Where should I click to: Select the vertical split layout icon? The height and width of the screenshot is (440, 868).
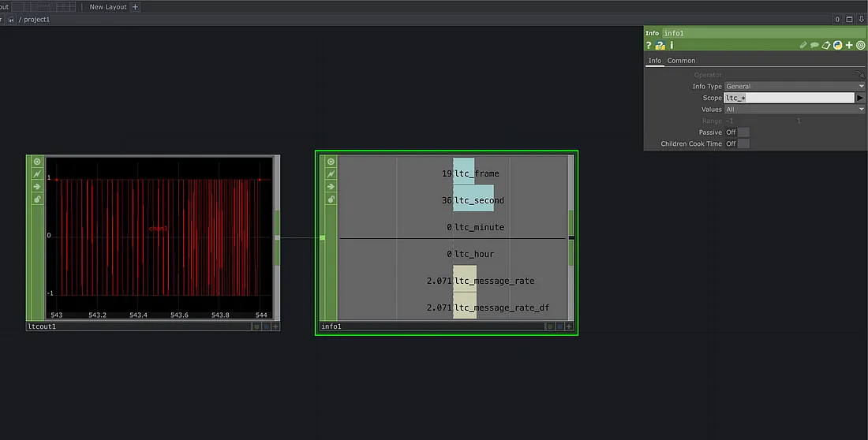click(31, 6)
